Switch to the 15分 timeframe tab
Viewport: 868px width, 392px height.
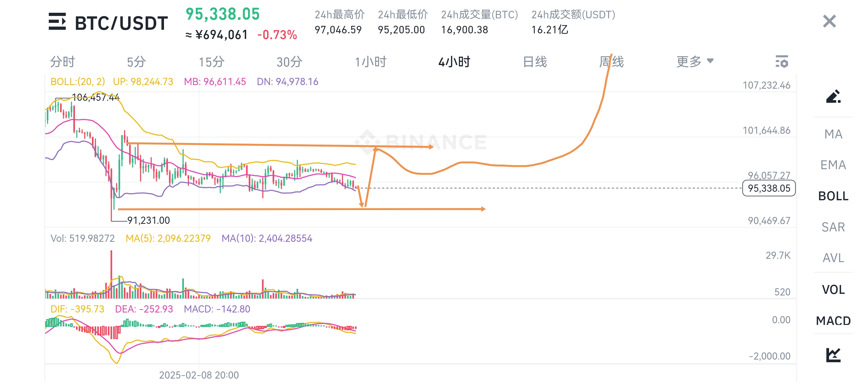tap(211, 62)
